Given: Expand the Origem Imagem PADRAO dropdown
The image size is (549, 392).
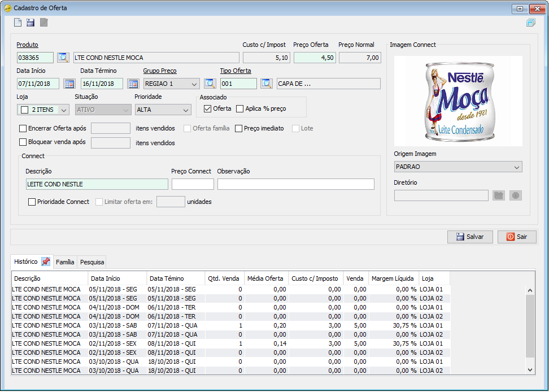Looking at the screenshot, I should click(x=458, y=167).
